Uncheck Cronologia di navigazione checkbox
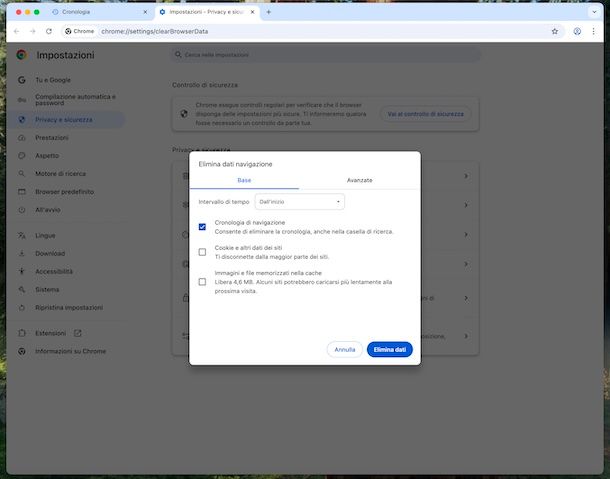 pos(202,227)
